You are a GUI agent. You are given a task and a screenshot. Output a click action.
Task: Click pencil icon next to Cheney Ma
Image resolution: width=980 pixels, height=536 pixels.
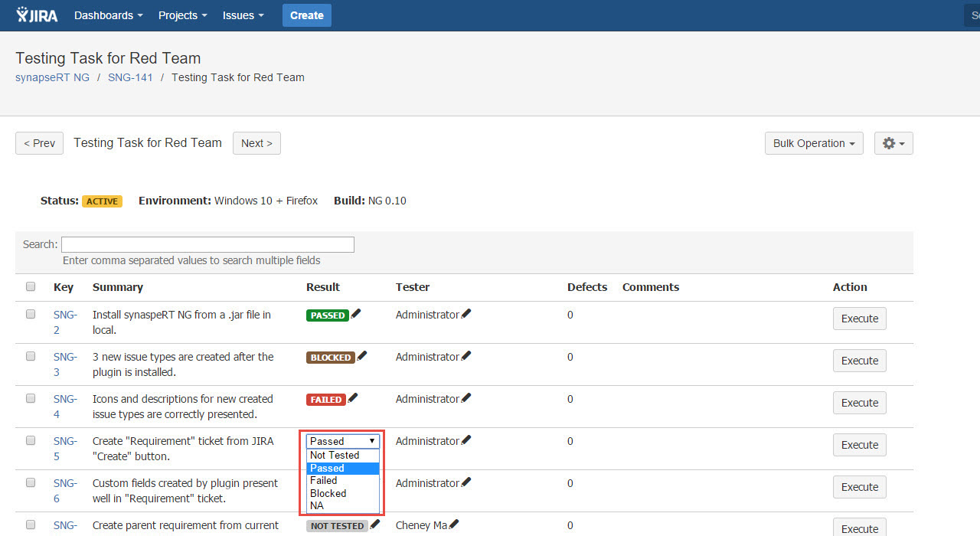pyautogui.click(x=454, y=525)
